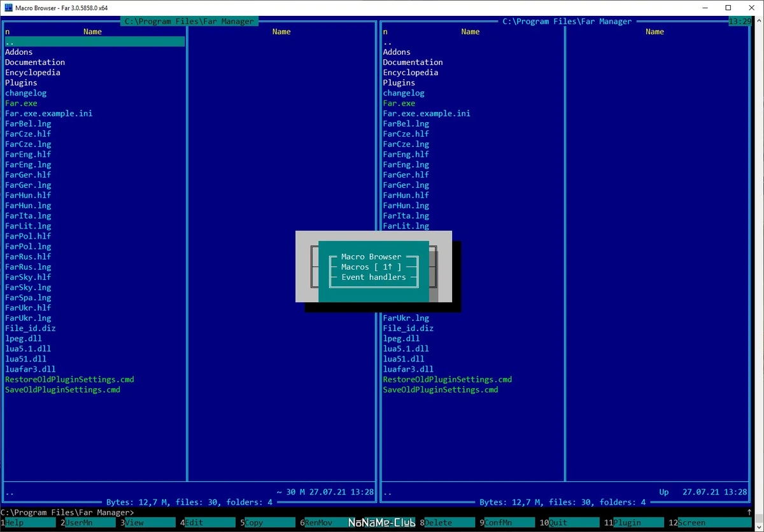Select changelog file in right panel
This screenshot has height=532, width=764.
(404, 93)
